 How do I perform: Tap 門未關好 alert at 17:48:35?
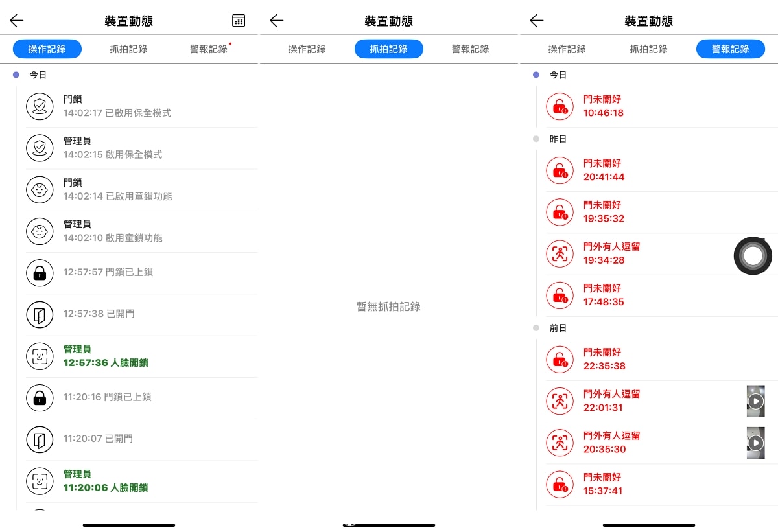coord(604,295)
